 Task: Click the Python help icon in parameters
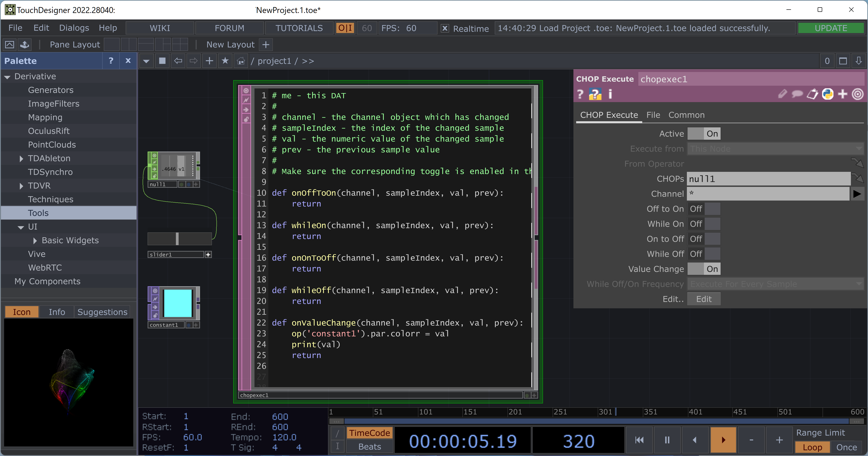click(x=595, y=94)
